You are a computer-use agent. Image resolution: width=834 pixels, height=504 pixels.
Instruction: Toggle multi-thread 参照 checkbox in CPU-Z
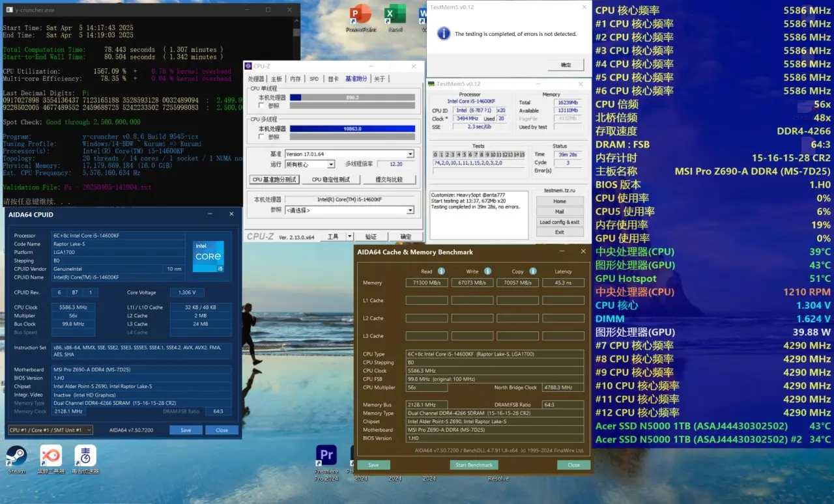[x=261, y=137]
